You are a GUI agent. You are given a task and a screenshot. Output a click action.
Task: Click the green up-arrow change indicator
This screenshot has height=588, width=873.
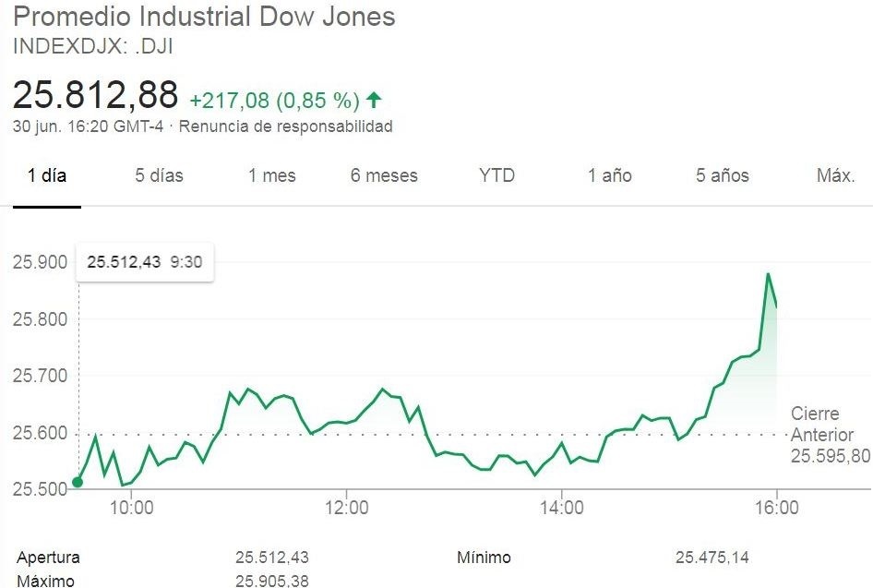(x=374, y=99)
